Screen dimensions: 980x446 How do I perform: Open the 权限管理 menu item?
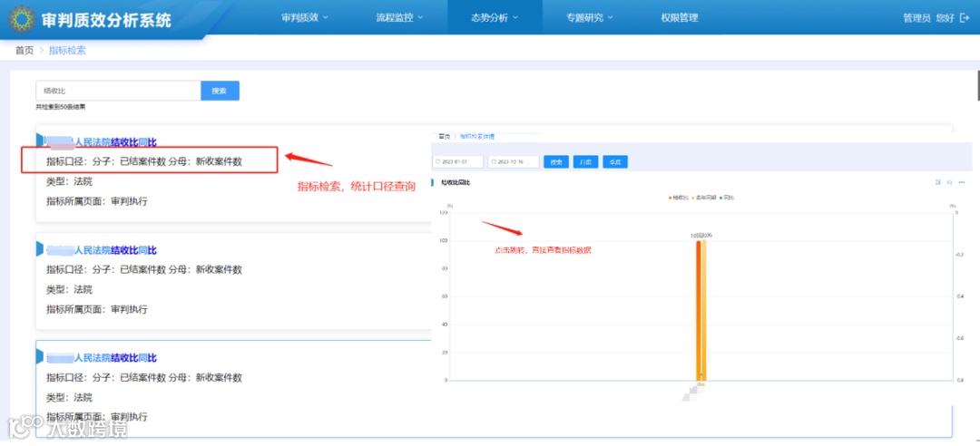[x=680, y=17]
